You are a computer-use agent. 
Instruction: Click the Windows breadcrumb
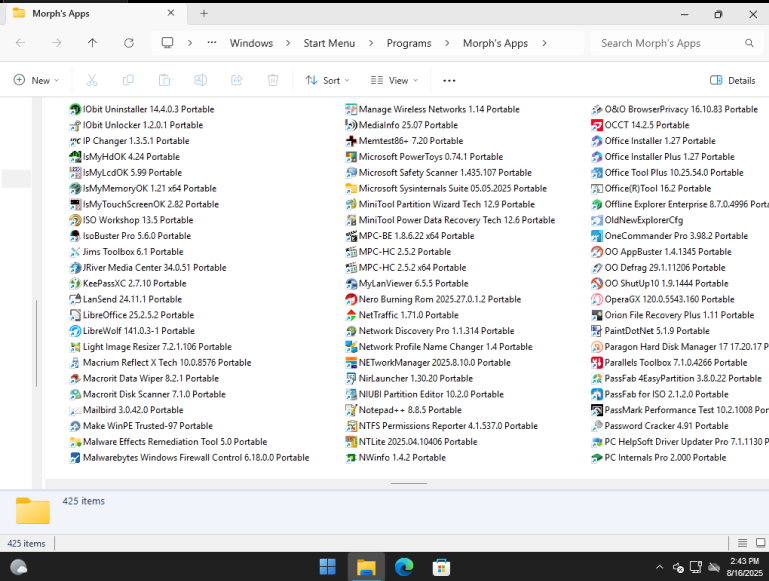[251, 43]
